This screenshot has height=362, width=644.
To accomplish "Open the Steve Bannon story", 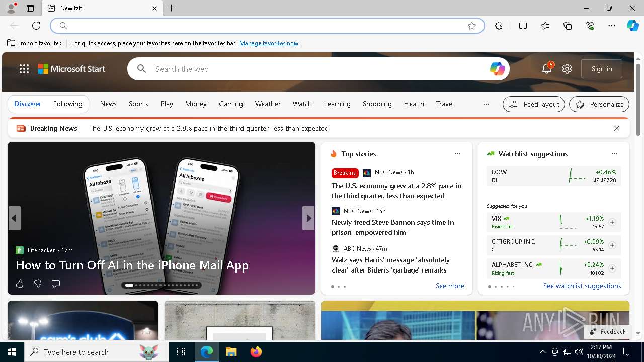I will [392, 227].
